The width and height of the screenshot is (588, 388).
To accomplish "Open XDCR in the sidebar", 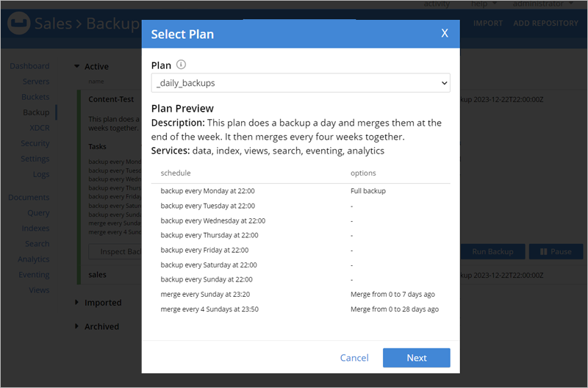I will tap(40, 128).
